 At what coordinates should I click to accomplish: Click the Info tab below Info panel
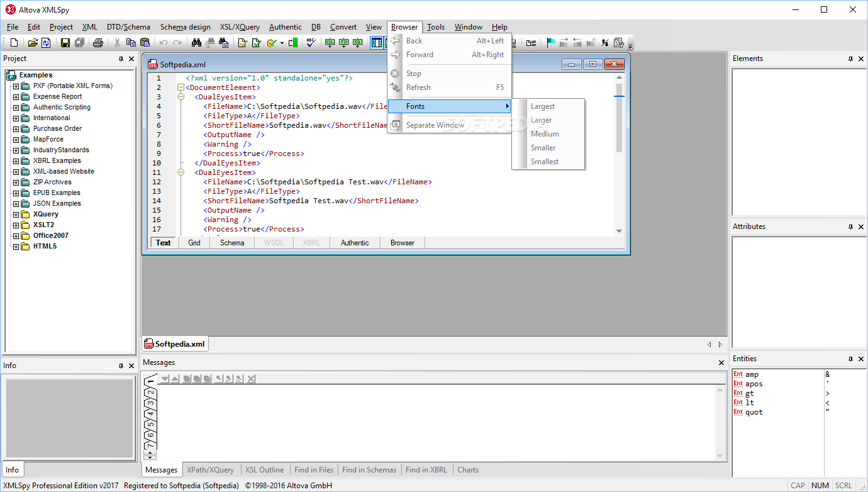[x=12, y=469]
